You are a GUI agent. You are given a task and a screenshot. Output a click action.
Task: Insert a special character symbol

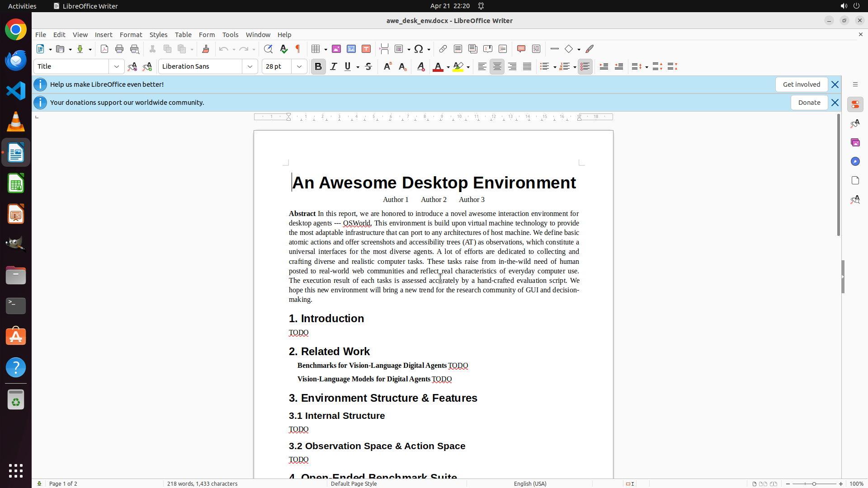[419, 49]
